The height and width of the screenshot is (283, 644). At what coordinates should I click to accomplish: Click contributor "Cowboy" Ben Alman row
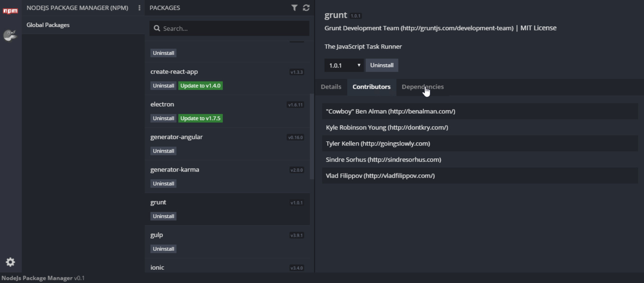point(480,111)
